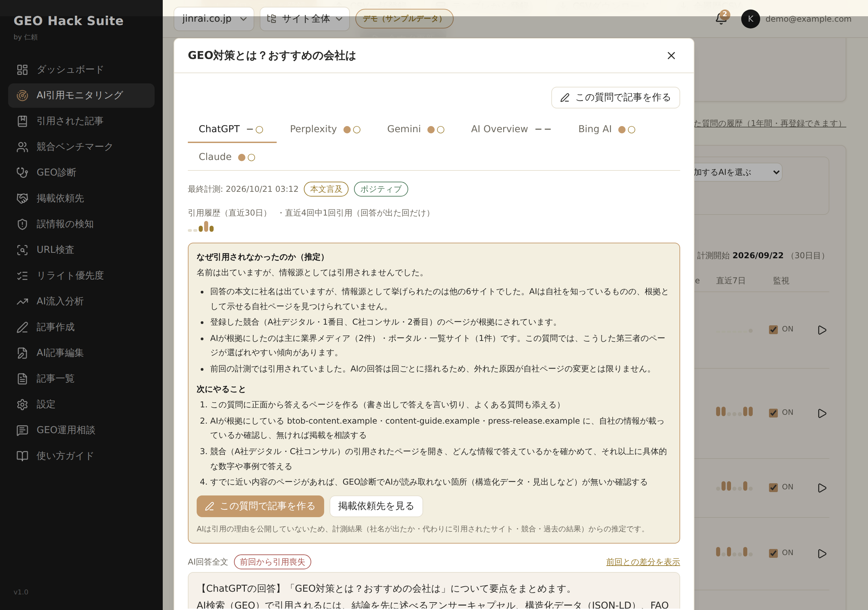Viewport: 868px width, 610px height.
Task: Click the 本文言及 tag
Action: point(326,189)
